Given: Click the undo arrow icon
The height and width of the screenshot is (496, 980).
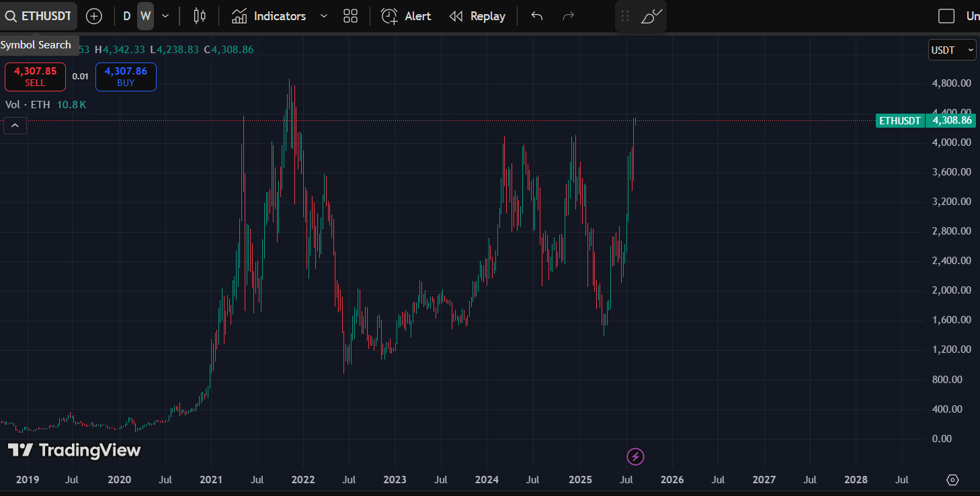Looking at the screenshot, I should point(536,16).
